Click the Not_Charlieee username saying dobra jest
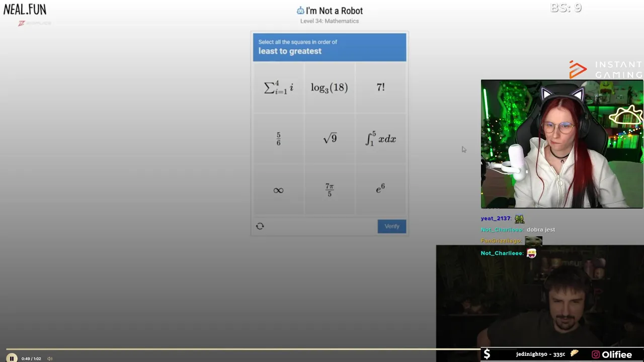This screenshot has height=362, width=644. click(502, 230)
